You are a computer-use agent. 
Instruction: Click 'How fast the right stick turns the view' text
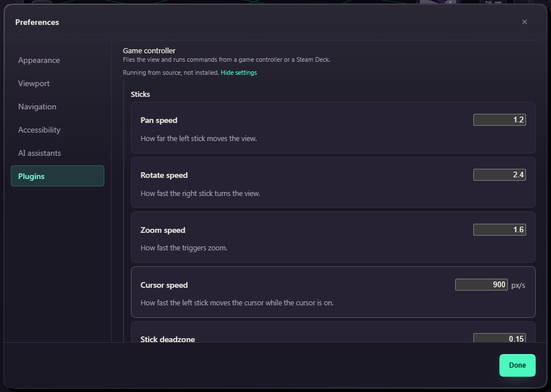(x=200, y=194)
